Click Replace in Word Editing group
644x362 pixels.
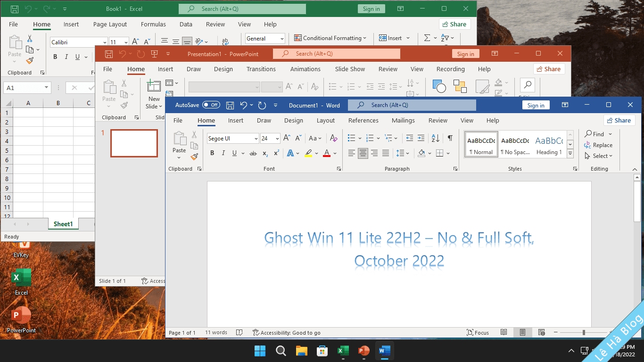click(598, 145)
